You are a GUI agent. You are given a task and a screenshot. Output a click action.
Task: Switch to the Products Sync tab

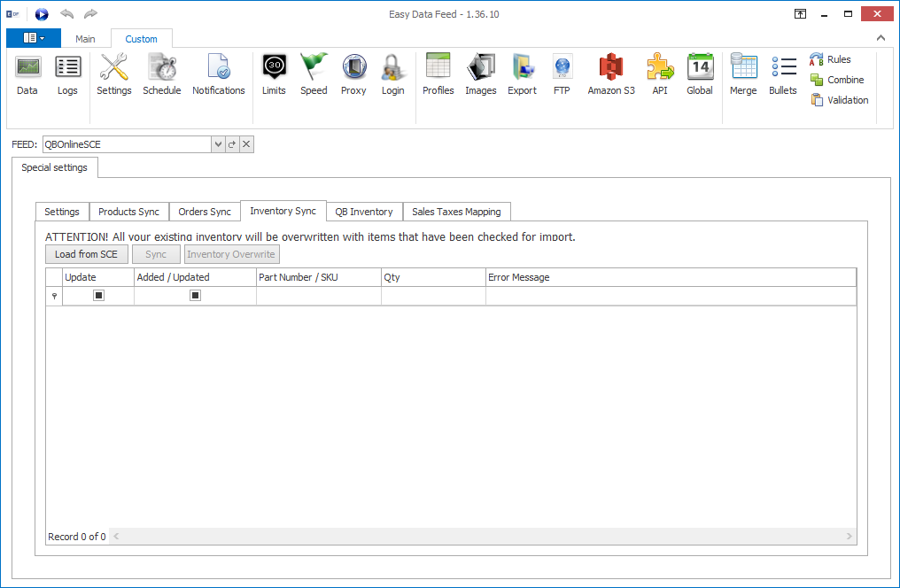[128, 212]
